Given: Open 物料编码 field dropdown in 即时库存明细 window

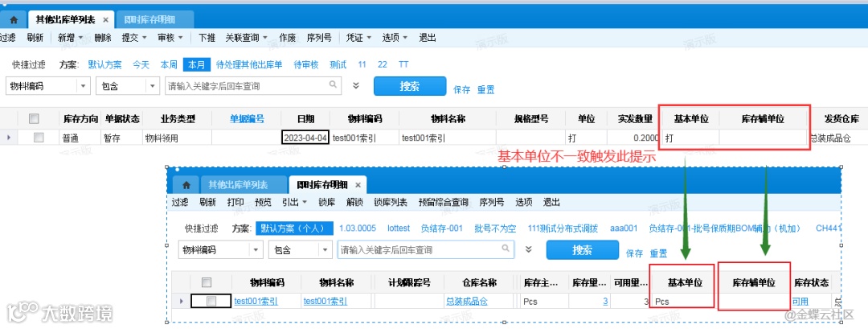Looking at the screenshot, I should pos(256,250).
